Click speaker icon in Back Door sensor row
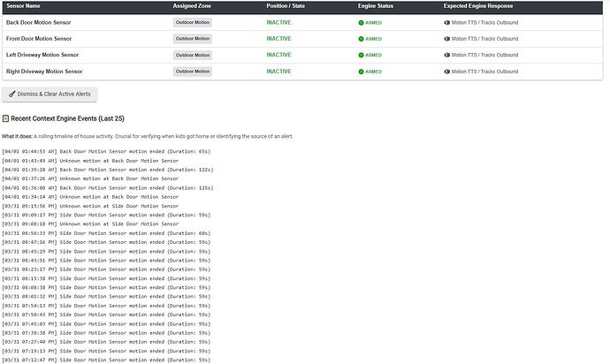 coord(447,22)
